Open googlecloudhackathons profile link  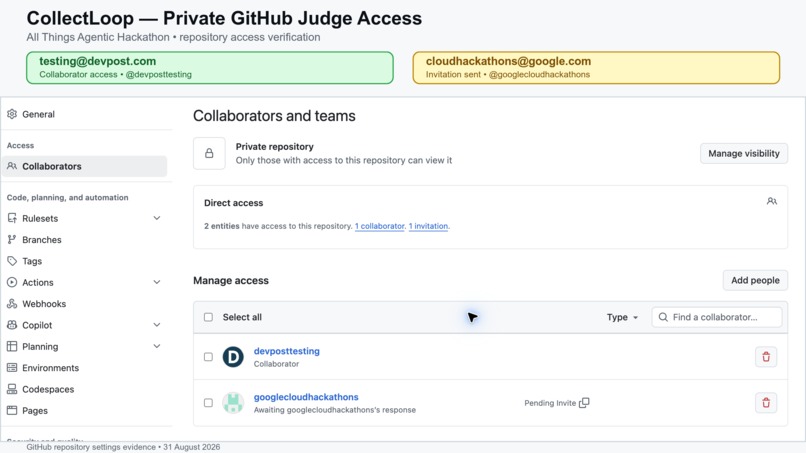(x=306, y=397)
